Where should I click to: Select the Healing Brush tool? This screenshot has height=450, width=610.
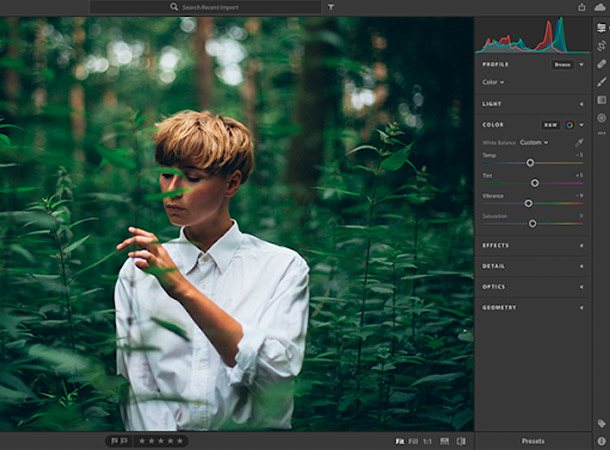coord(601,64)
